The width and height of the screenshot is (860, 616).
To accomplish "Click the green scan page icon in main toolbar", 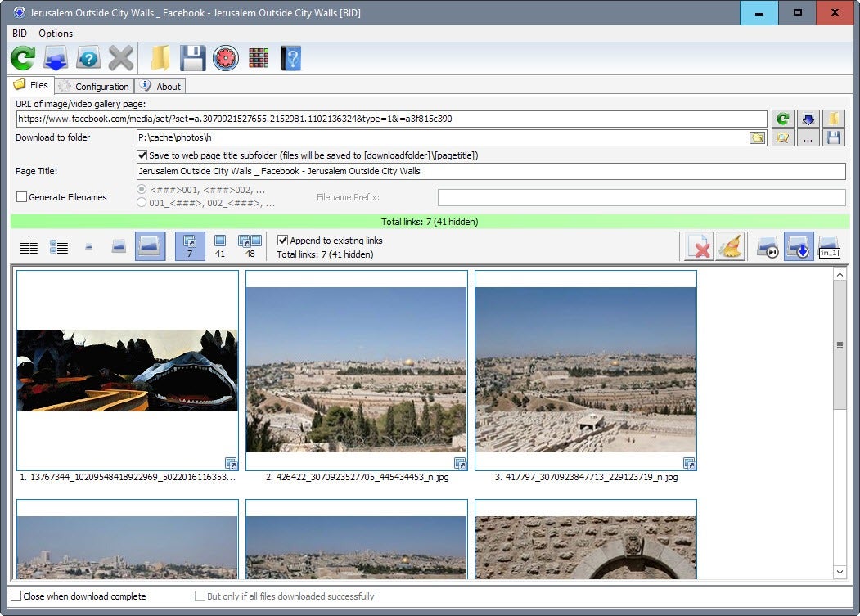I will click(x=23, y=58).
